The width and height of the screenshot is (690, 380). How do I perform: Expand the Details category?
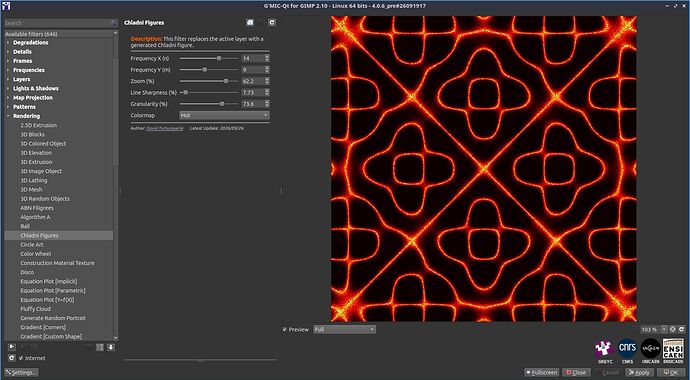click(8, 52)
